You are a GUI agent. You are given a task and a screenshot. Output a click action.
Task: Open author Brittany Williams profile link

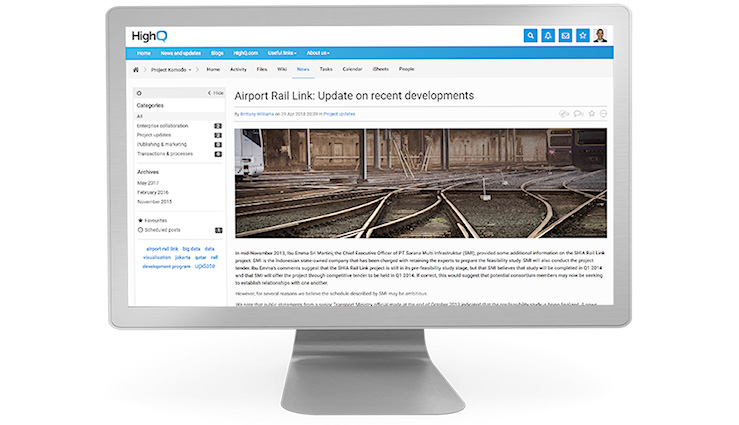pyautogui.click(x=257, y=114)
